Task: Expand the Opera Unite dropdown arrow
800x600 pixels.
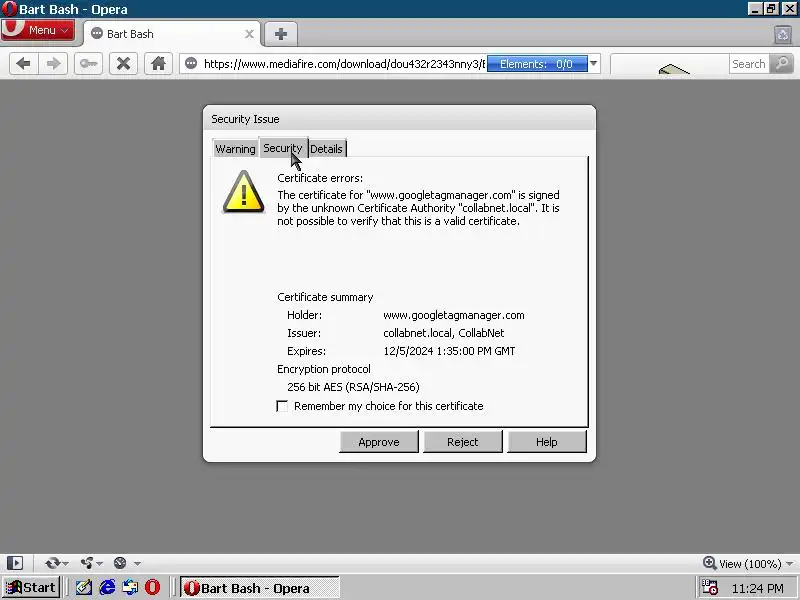Action: 99,564
